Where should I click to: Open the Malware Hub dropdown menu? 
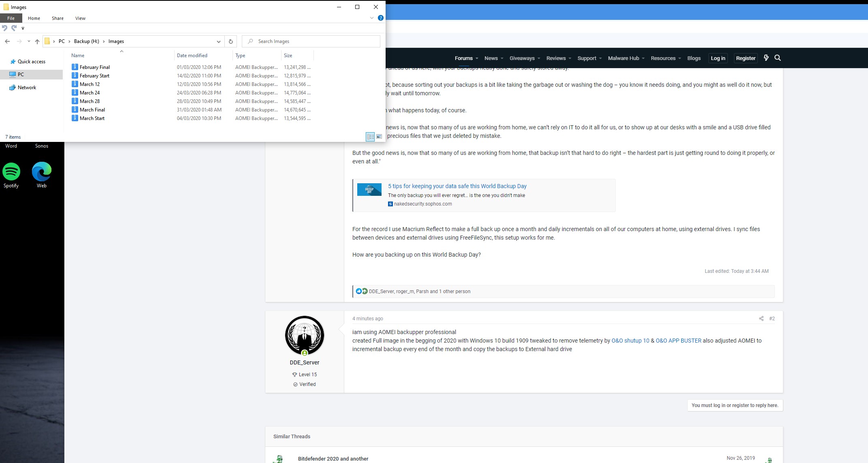643,58
